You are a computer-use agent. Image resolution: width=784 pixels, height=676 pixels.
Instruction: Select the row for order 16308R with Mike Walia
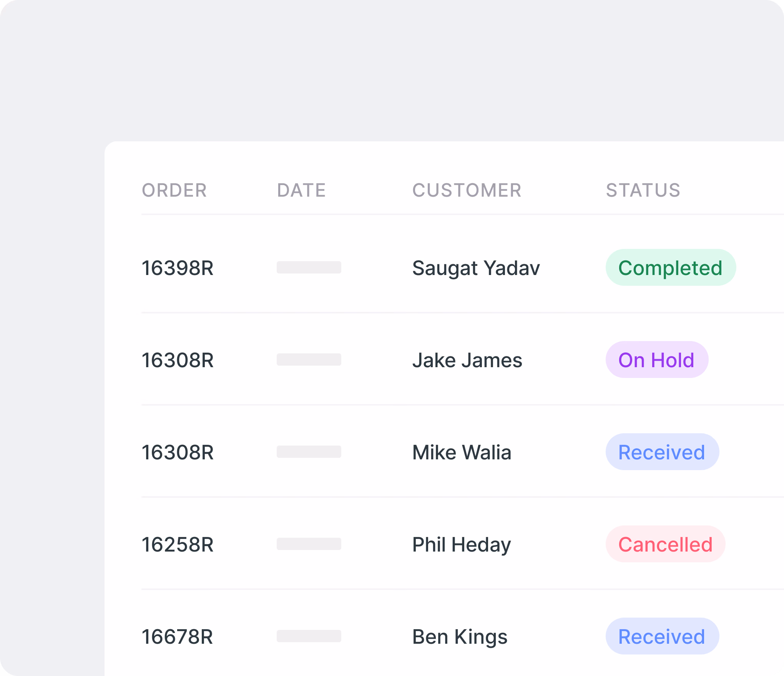pyautogui.click(x=384, y=452)
